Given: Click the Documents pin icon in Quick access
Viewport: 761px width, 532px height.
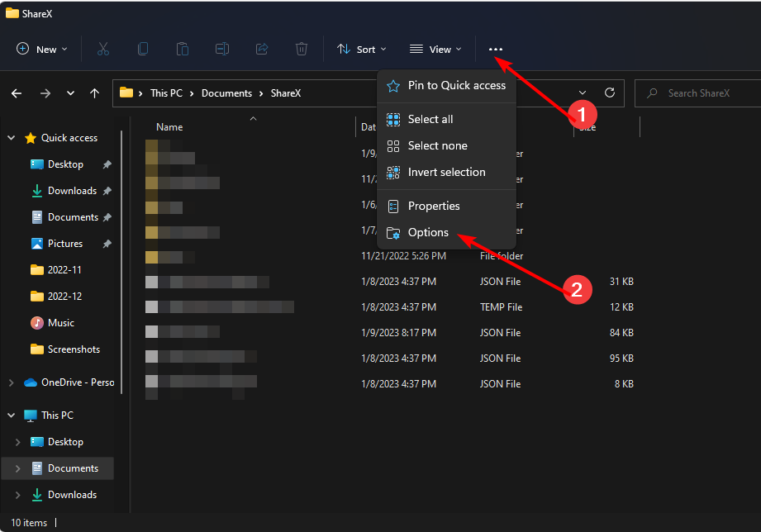Looking at the screenshot, I should (x=107, y=217).
